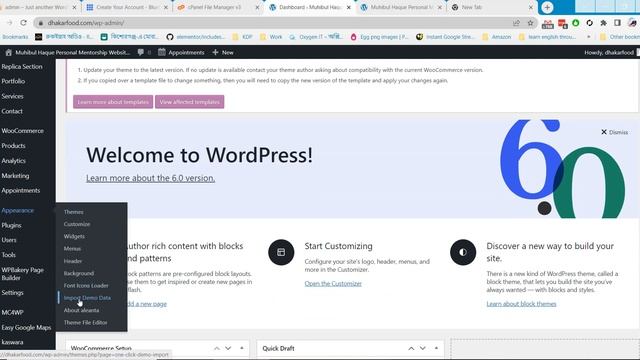The height and width of the screenshot is (360, 640).
Task: Open the comments bubble in the admin bar
Action: click(140, 52)
